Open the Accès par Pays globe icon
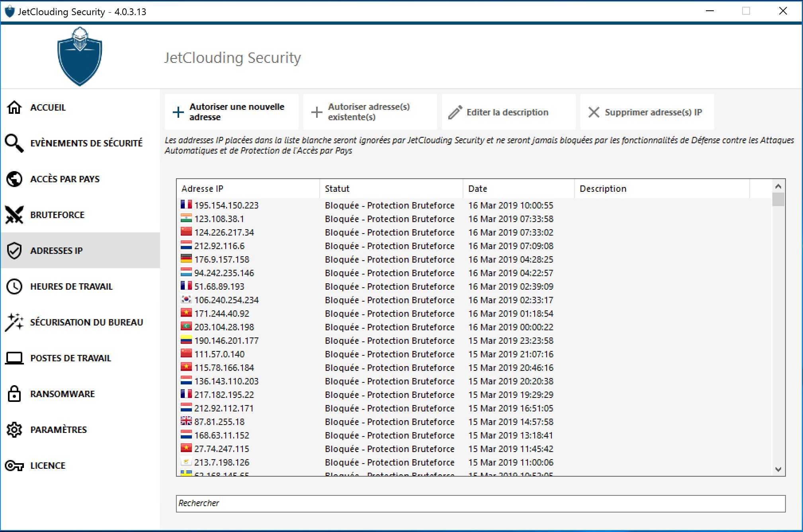The width and height of the screenshot is (803, 532). [x=14, y=179]
